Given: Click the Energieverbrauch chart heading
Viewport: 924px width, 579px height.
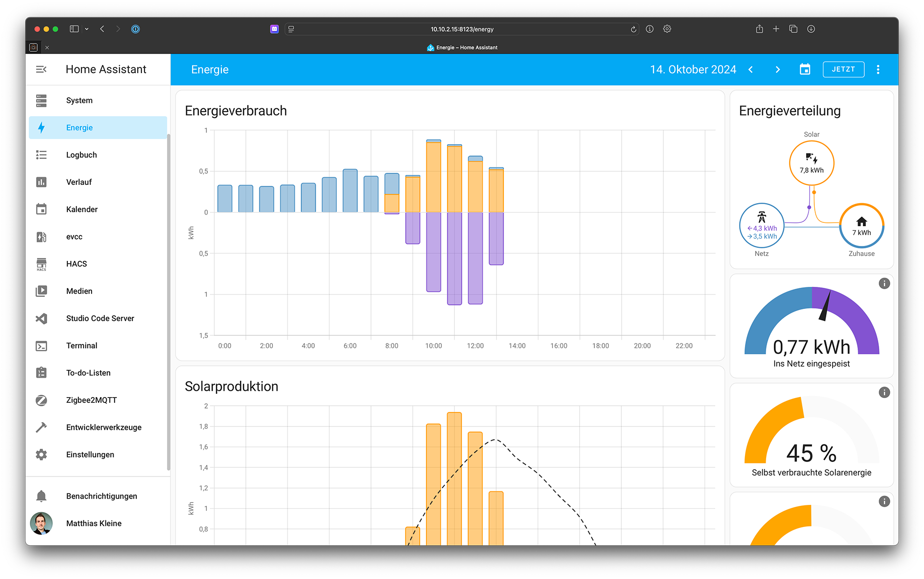Looking at the screenshot, I should 236,111.
